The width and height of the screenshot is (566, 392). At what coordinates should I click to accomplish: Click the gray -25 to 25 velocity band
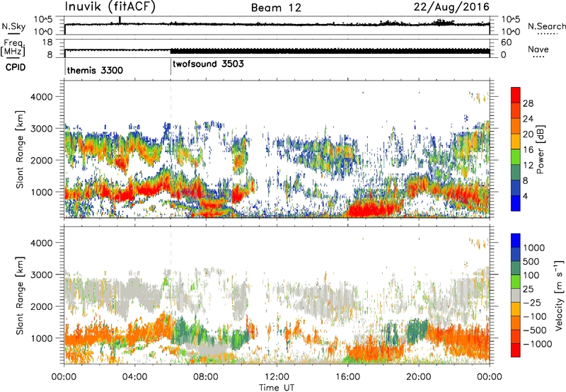click(516, 295)
